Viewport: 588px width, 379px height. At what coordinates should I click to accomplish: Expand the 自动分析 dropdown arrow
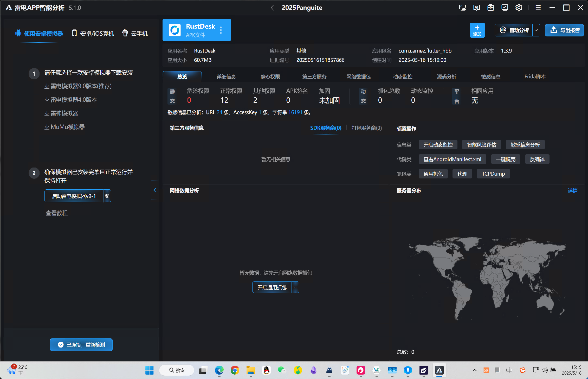tap(536, 30)
